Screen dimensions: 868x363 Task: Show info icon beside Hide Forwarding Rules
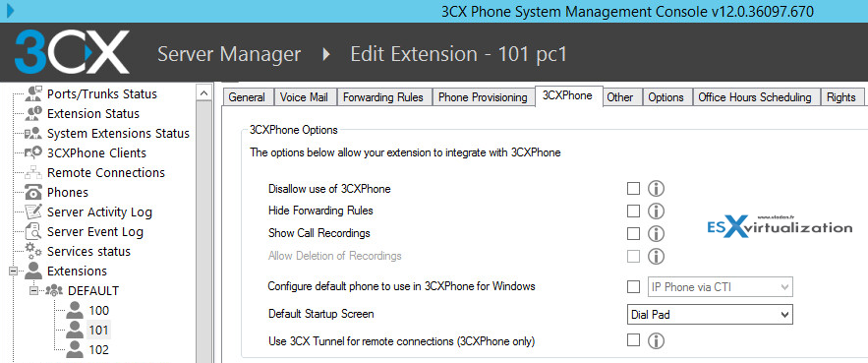pos(656,212)
